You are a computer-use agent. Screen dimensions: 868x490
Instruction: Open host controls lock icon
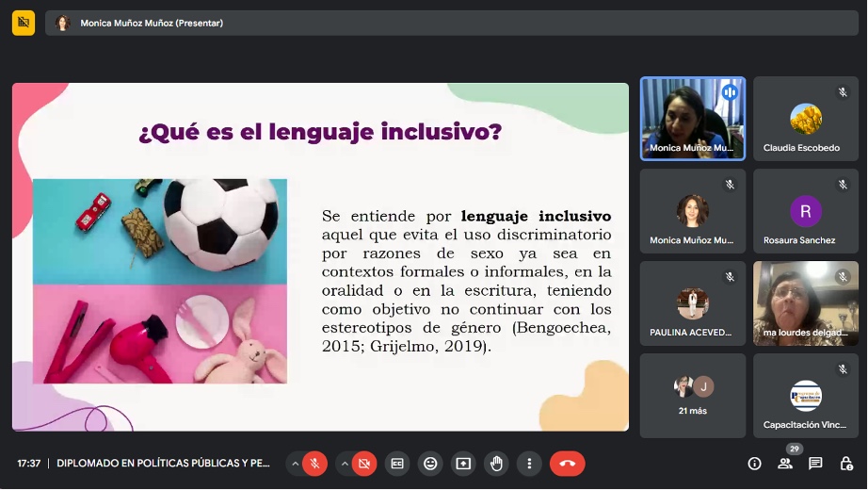click(846, 464)
